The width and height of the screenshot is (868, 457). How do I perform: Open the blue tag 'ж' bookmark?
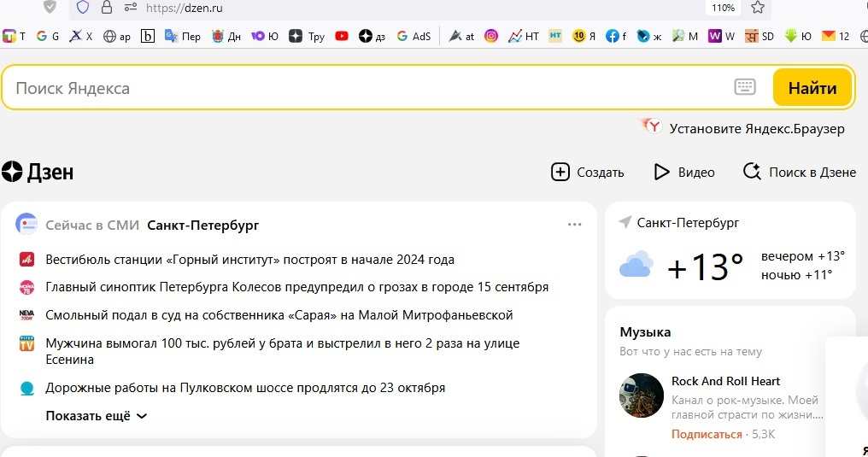point(648,36)
